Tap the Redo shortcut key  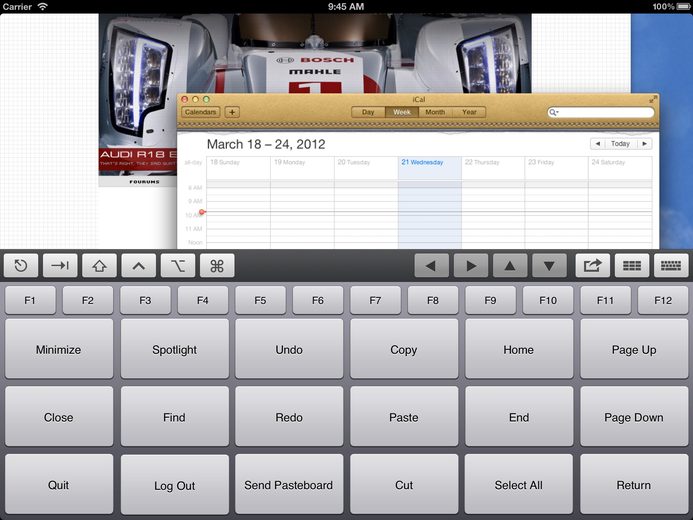289,417
